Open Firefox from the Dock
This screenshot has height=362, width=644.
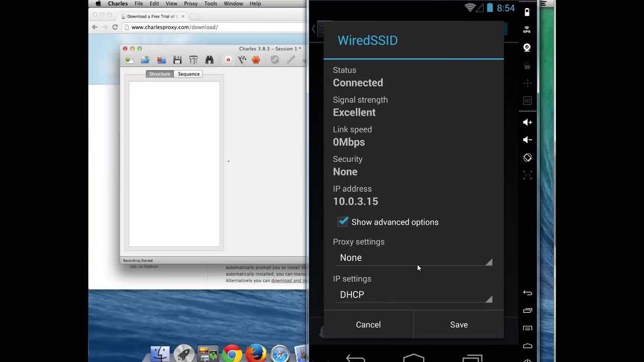(256, 354)
